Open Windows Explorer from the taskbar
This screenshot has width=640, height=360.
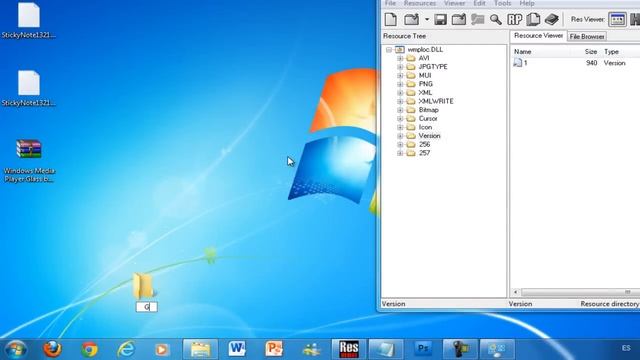[200, 349]
